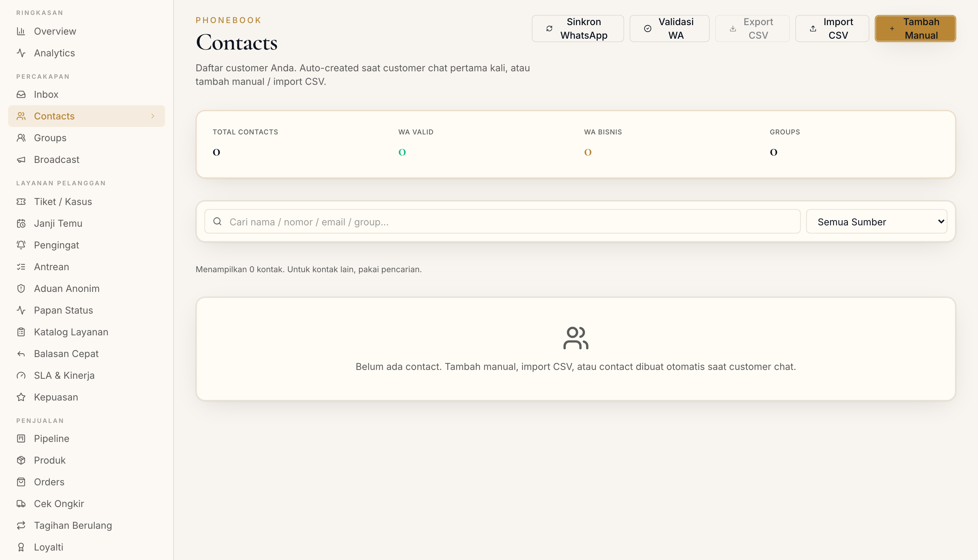Click the Contacts people icon in sidebar
978x560 pixels.
[21, 116]
